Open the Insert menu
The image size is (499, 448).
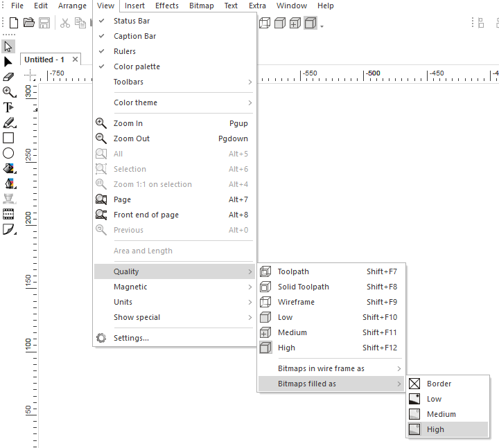(134, 6)
